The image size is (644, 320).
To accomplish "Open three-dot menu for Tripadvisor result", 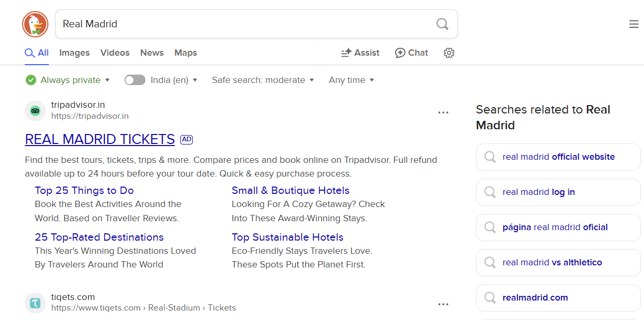I will (x=443, y=112).
